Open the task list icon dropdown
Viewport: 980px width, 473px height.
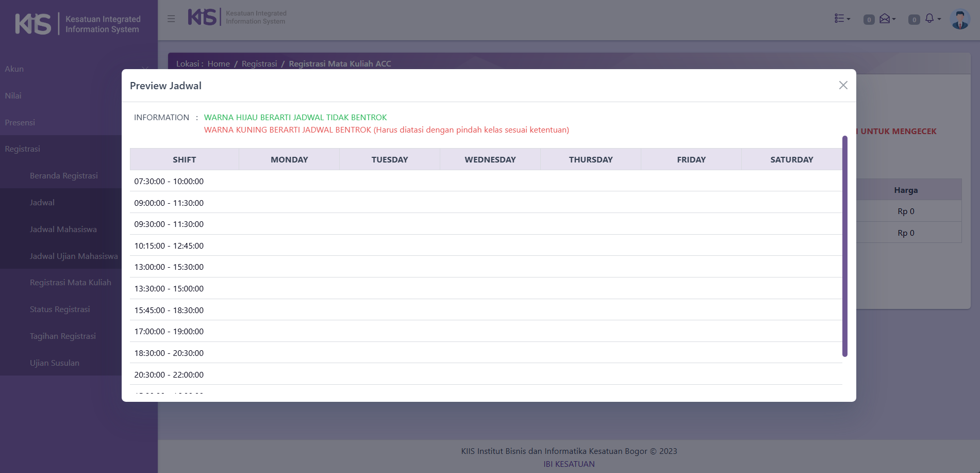pyautogui.click(x=841, y=19)
